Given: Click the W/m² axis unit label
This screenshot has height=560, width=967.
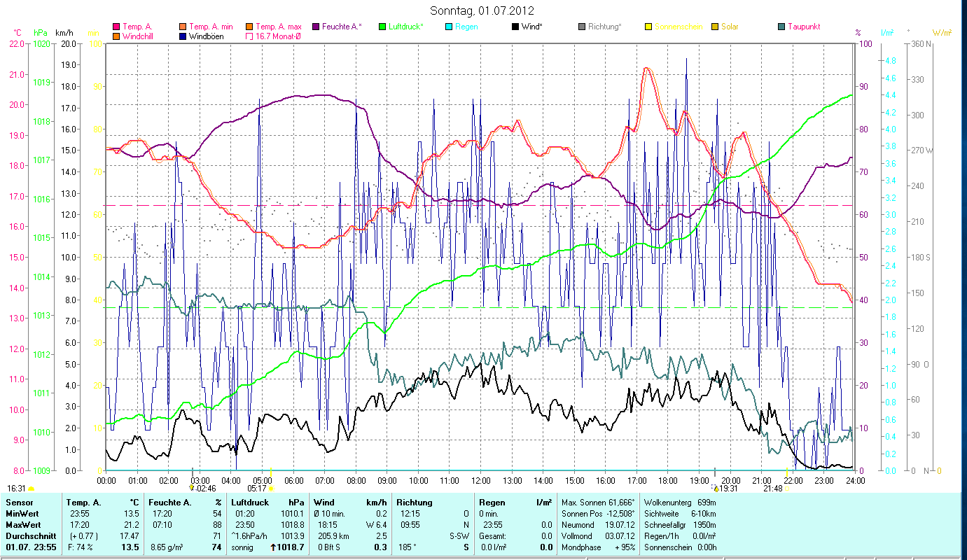Looking at the screenshot, I should tap(942, 33).
